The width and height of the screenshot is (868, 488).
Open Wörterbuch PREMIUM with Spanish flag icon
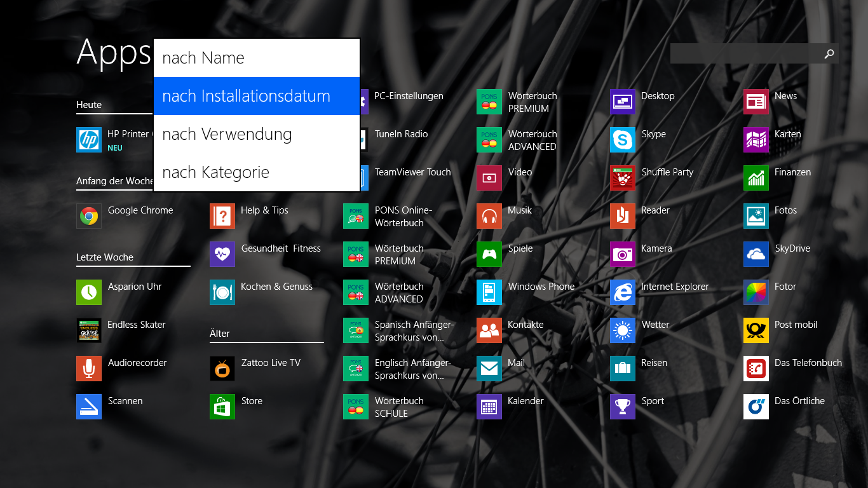[489, 102]
